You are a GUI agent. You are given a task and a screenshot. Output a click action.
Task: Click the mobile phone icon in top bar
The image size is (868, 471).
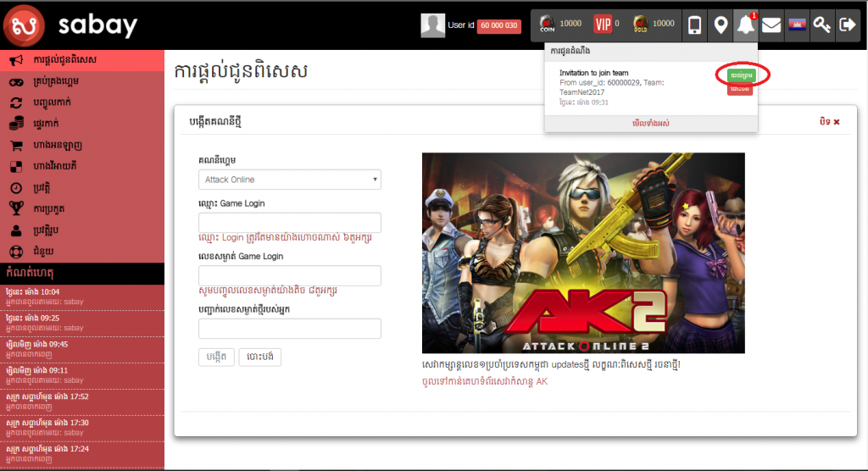(x=694, y=25)
